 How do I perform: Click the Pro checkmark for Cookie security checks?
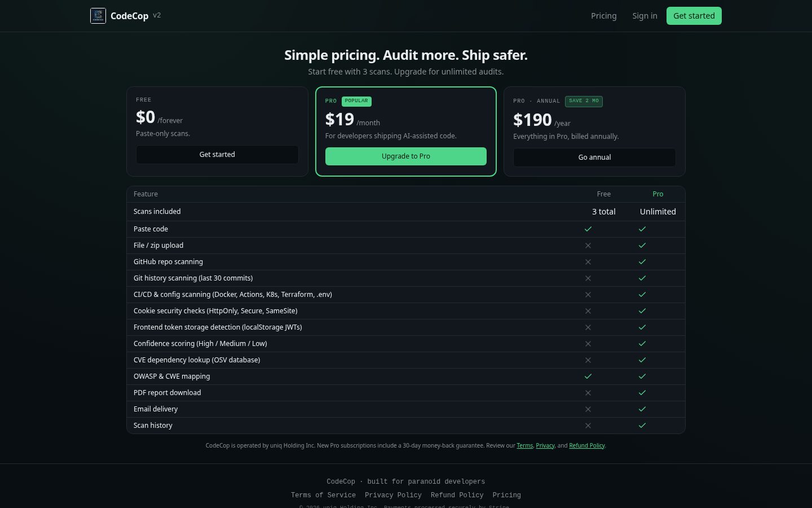642,311
